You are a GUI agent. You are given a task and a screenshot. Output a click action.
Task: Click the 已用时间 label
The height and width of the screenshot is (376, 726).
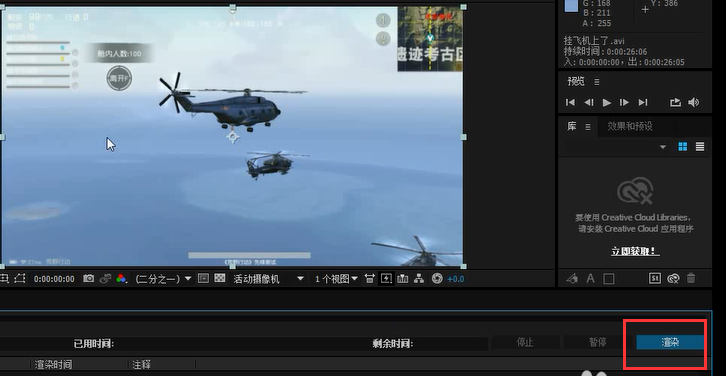pyautogui.click(x=94, y=344)
